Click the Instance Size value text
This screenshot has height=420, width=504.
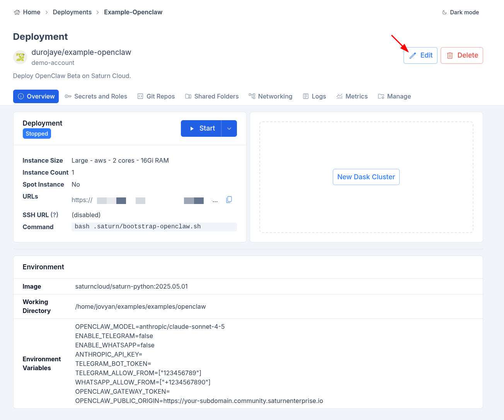120,161
